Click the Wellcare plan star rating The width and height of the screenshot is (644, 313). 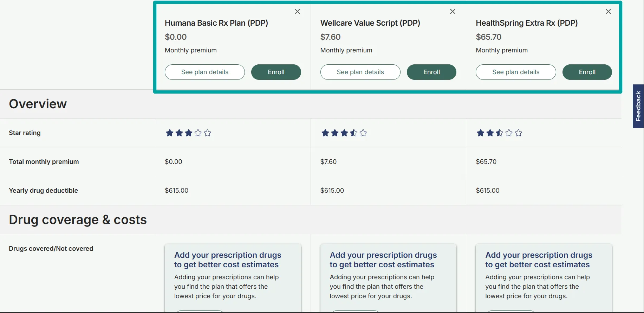tap(344, 133)
